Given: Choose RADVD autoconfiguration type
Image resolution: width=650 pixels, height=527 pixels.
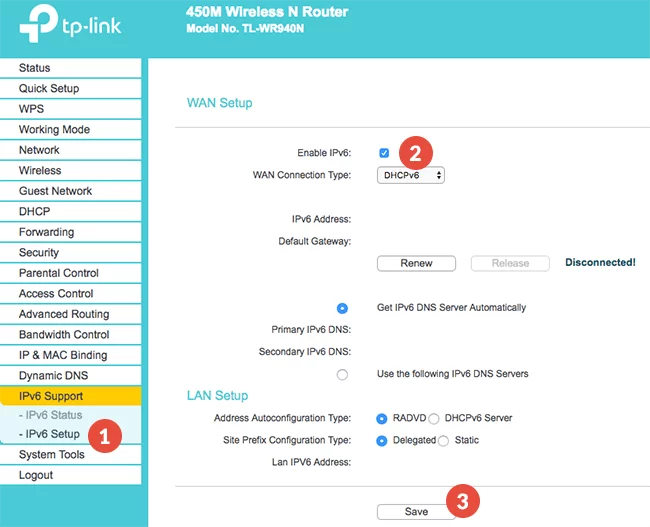Looking at the screenshot, I should 381,419.
